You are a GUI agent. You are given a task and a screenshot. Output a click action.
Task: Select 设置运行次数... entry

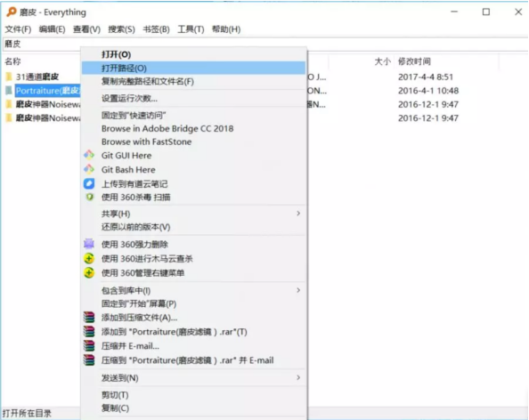pyautogui.click(x=193, y=99)
